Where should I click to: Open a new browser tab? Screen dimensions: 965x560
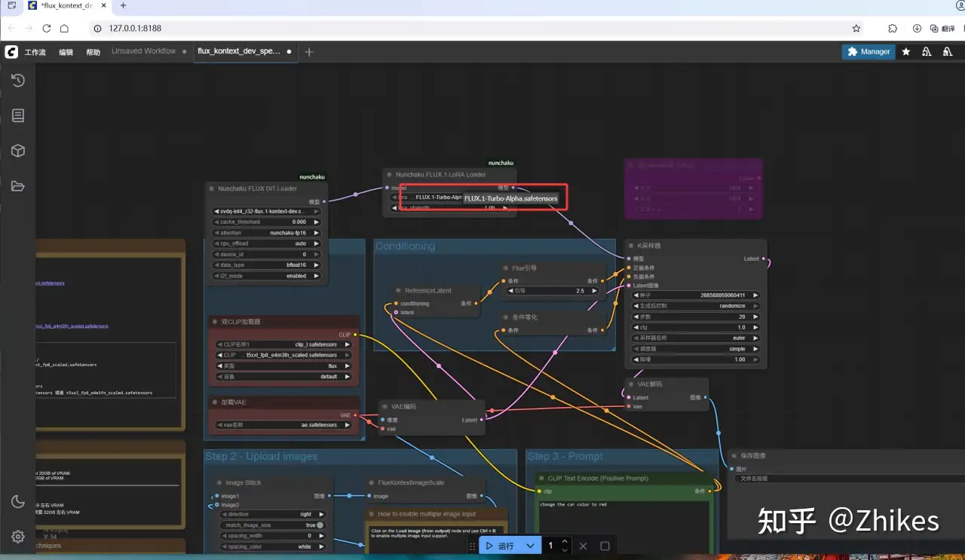124,5
